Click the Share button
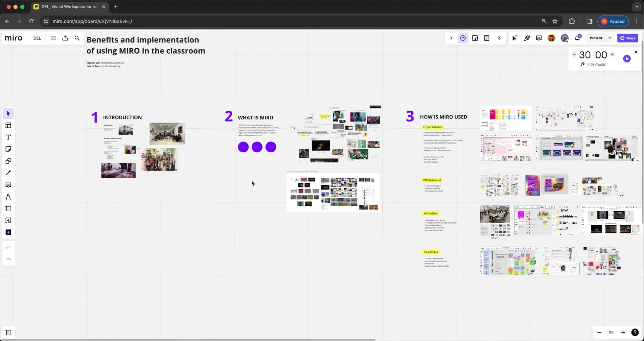644x341 pixels. click(628, 38)
